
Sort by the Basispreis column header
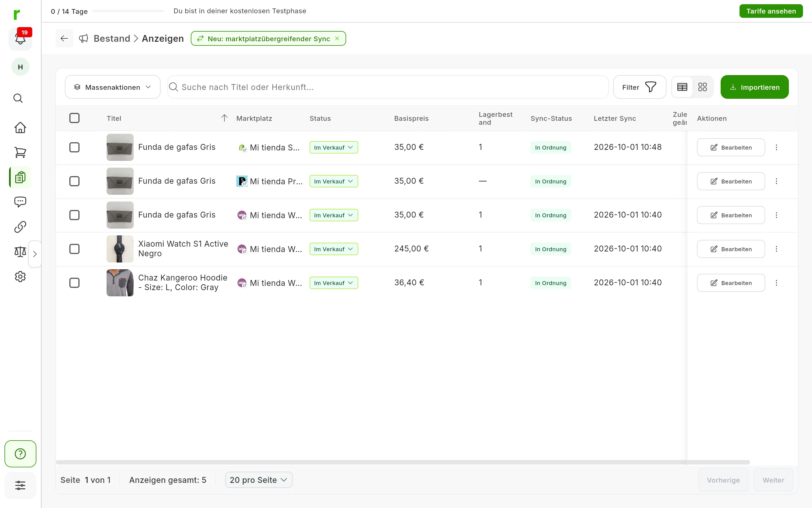(411, 118)
